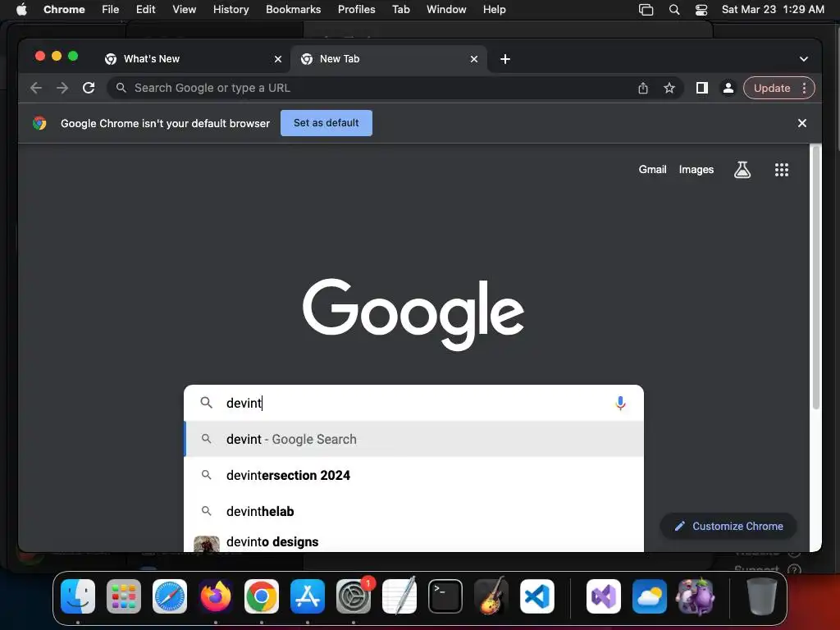This screenshot has height=630, width=840.
Task: Close the New Tab tab
Action: (x=474, y=59)
